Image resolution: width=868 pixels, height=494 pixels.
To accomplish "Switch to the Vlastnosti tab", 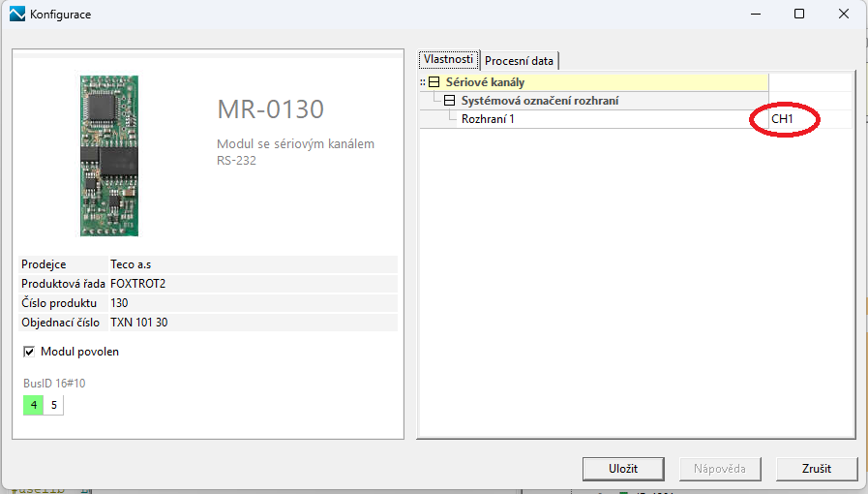I will 448,60.
